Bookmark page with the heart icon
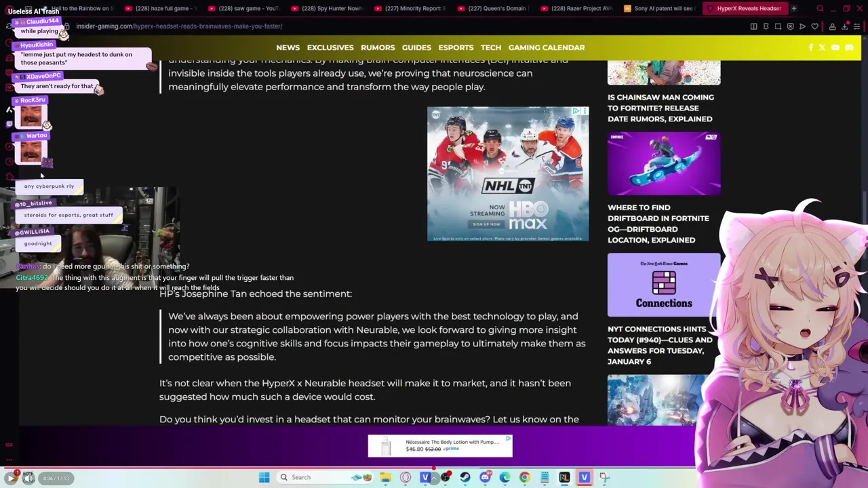Image resolution: width=868 pixels, height=488 pixels. (815, 26)
